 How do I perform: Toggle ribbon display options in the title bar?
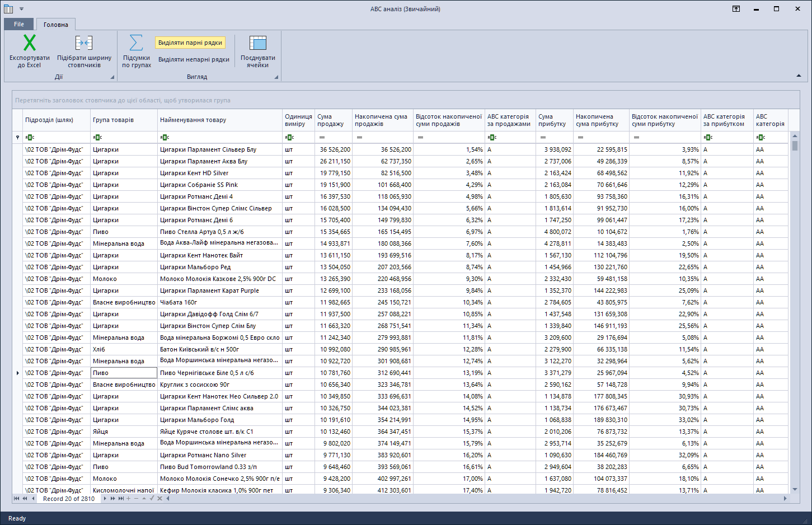(x=736, y=9)
